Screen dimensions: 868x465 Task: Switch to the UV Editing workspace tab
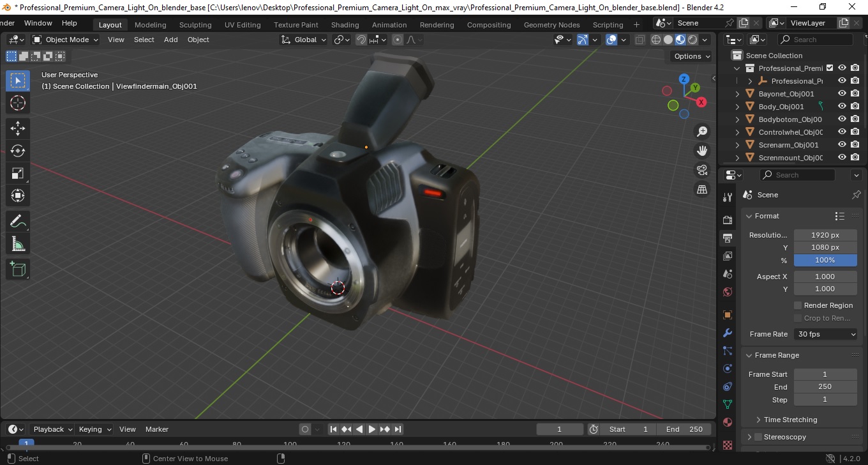243,25
